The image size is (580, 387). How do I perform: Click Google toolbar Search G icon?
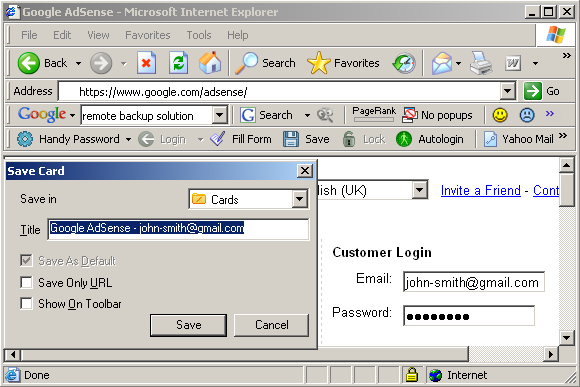(247, 115)
